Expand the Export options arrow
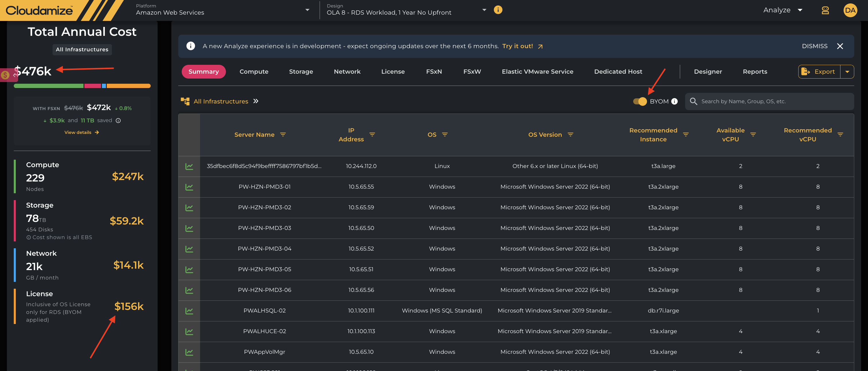 [847, 72]
